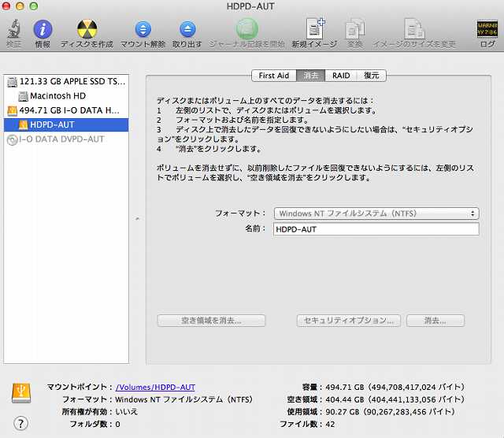
Task: Click the Erase Free Space (空き領域を消去) button
Action: 212,321
